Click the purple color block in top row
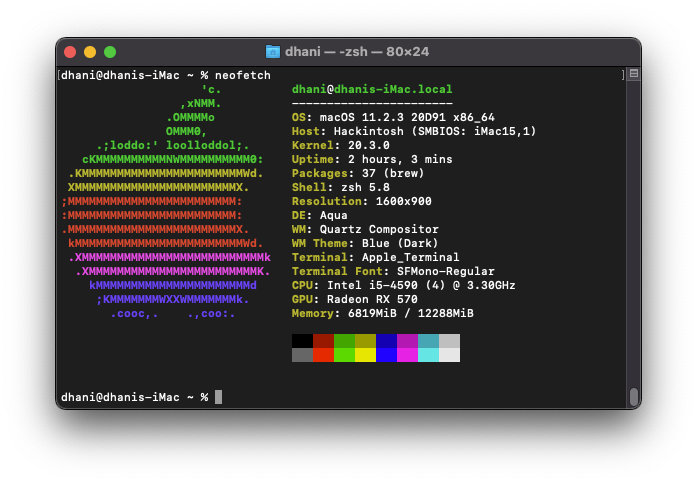The image size is (697, 483). click(407, 341)
